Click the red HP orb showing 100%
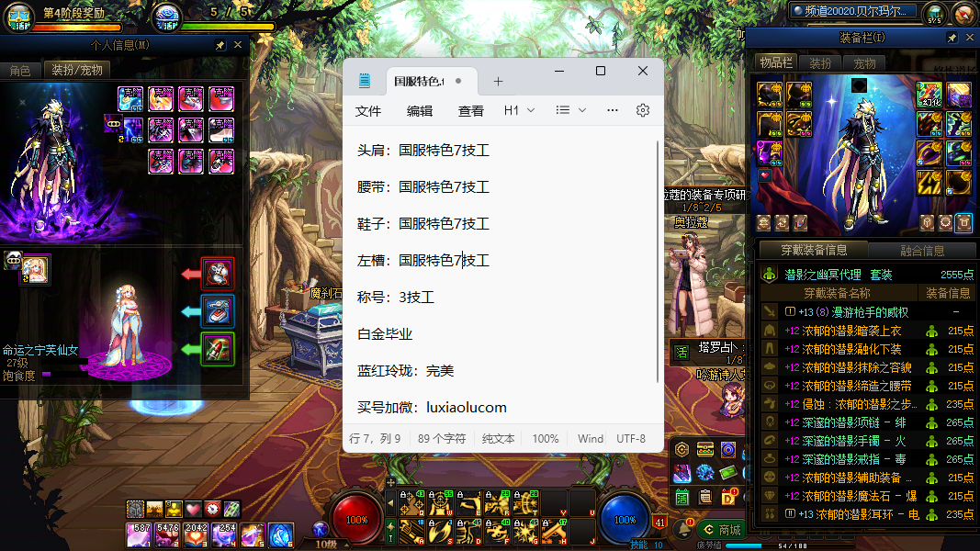 [356, 518]
